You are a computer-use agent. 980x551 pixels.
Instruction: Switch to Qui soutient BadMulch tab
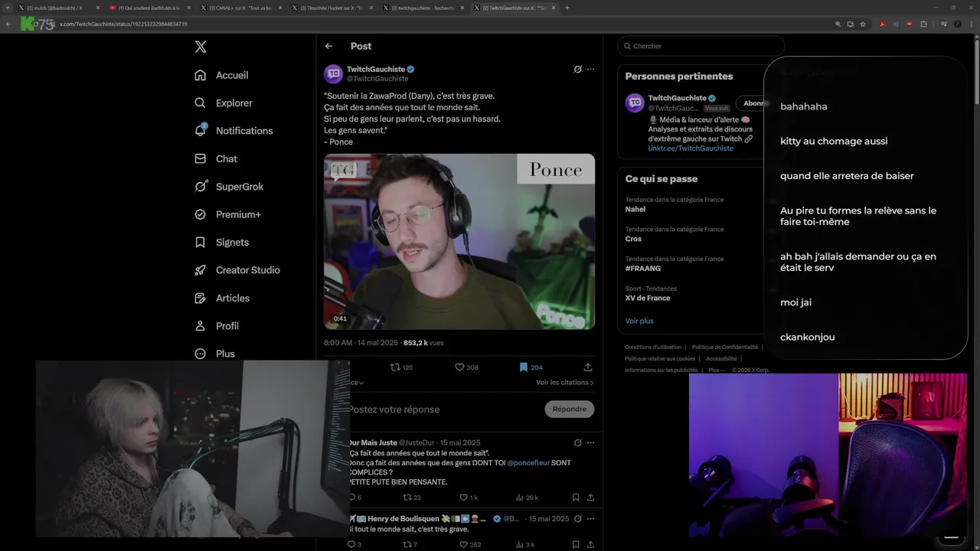tap(150, 8)
